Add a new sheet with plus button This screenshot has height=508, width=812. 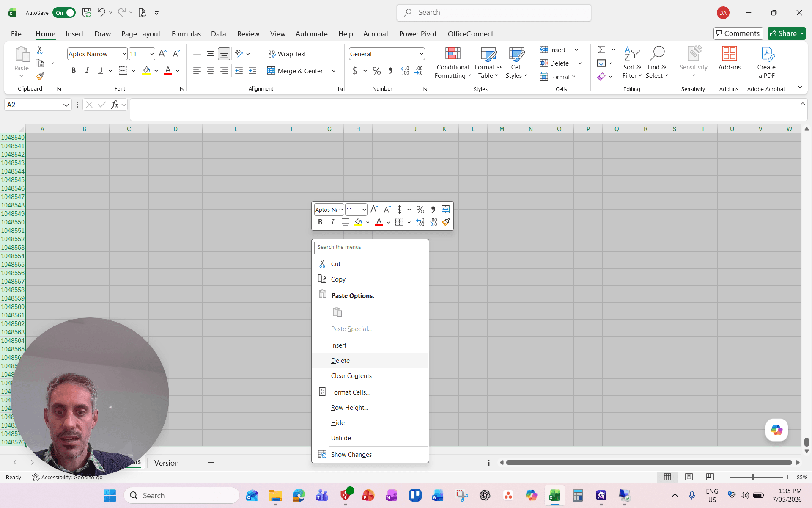[x=211, y=462]
